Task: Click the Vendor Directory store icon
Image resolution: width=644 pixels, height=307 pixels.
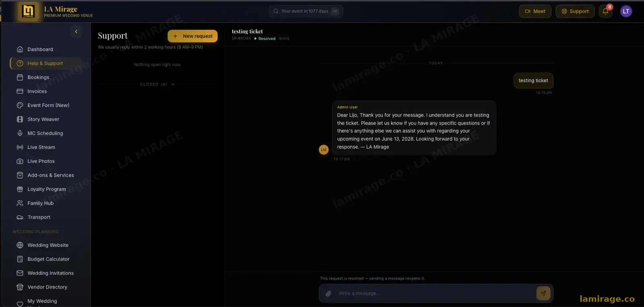Action: (x=20, y=287)
